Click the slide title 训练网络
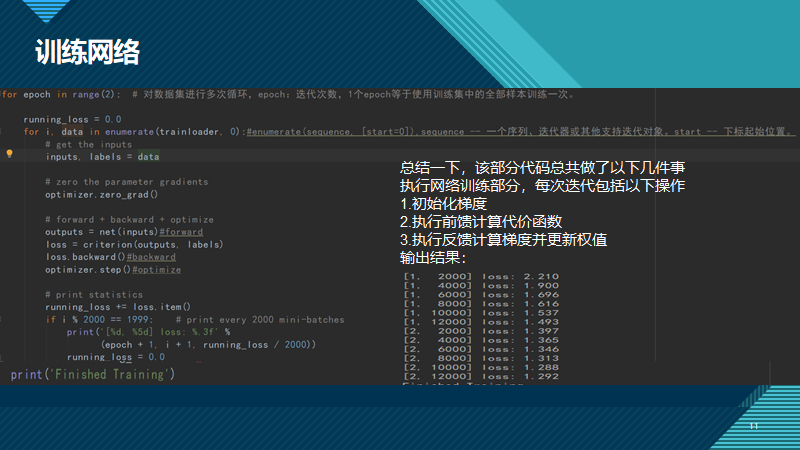Image resolution: width=800 pixels, height=450 pixels. tap(87, 52)
